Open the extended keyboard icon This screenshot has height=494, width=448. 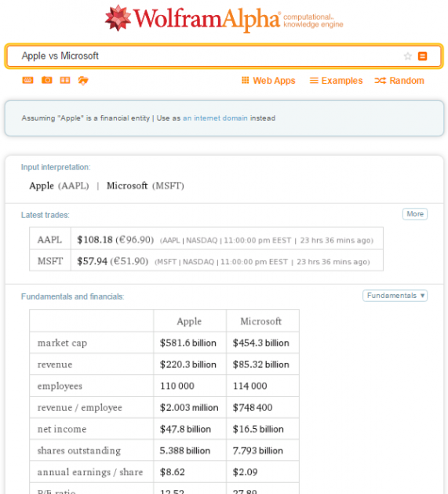coord(27,80)
